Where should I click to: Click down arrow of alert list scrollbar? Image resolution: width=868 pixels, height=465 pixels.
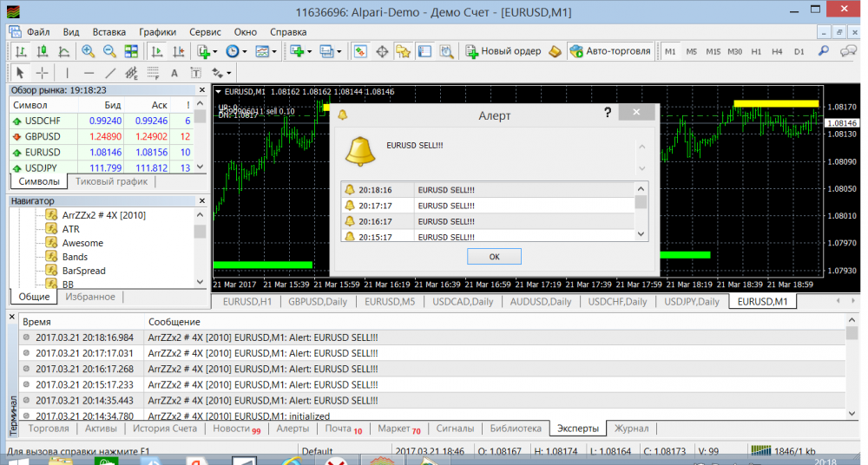point(641,233)
